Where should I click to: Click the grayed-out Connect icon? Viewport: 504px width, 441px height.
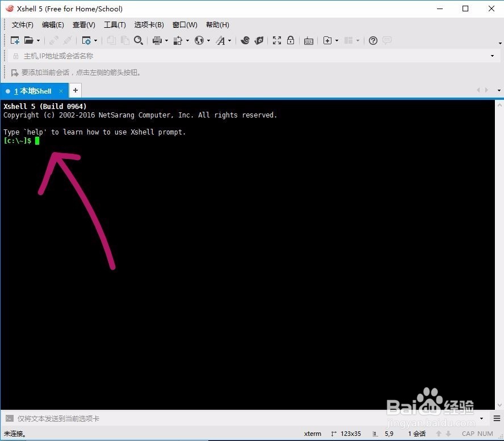point(54,40)
